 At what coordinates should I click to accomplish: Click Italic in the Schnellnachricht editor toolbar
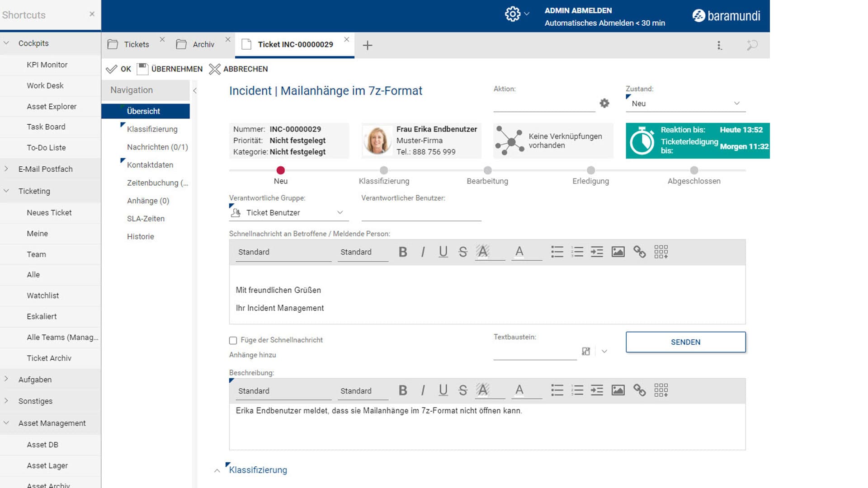point(423,252)
